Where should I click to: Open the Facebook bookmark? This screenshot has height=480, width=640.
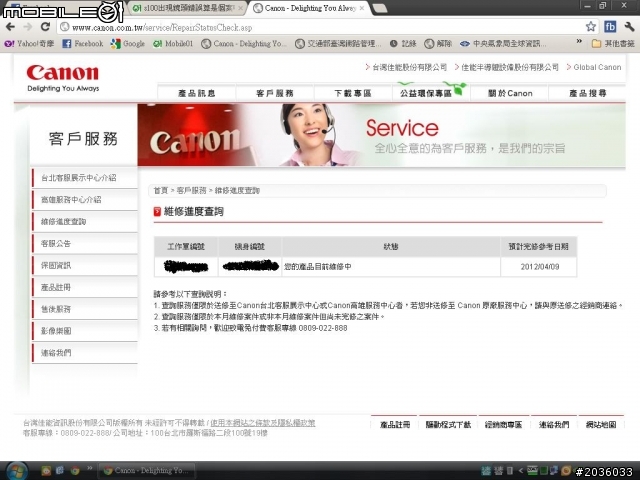click(x=83, y=43)
